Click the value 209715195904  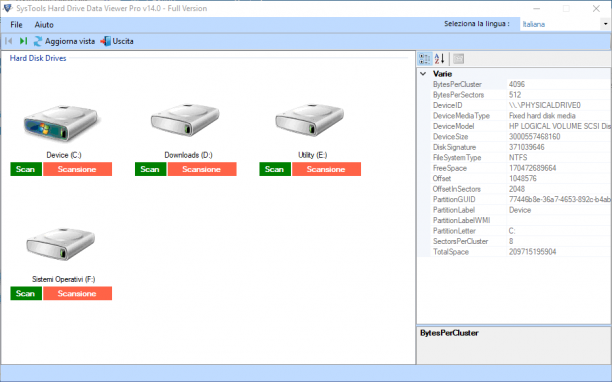point(532,252)
